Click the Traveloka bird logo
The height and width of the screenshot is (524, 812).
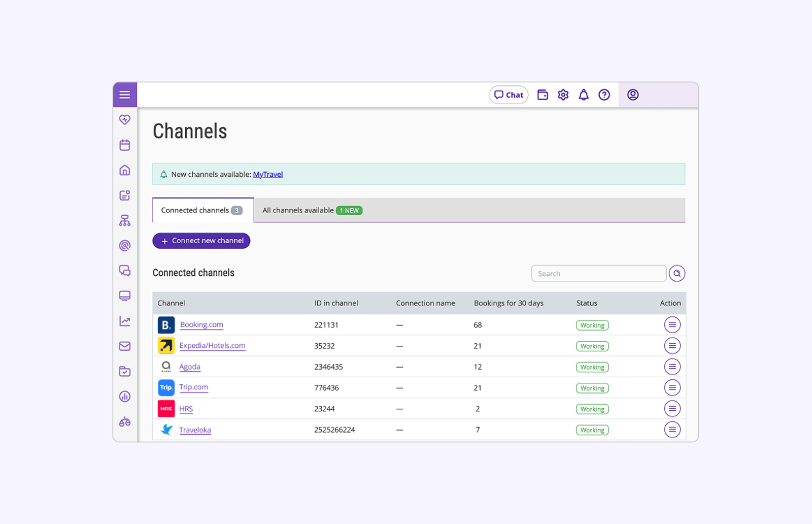[x=166, y=430]
